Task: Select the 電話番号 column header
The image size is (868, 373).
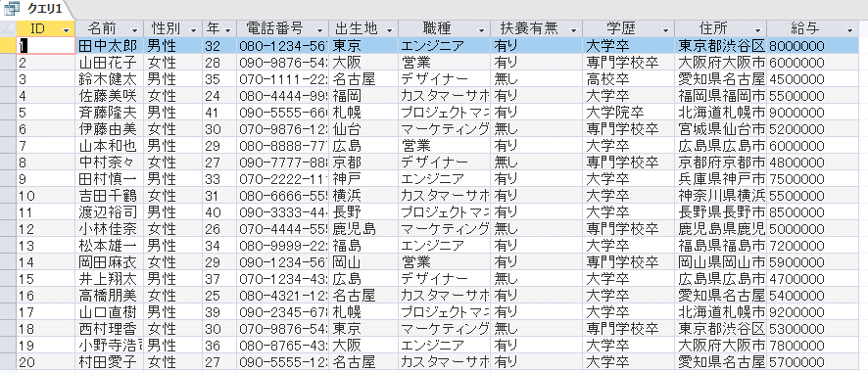Action: [282, 28]
